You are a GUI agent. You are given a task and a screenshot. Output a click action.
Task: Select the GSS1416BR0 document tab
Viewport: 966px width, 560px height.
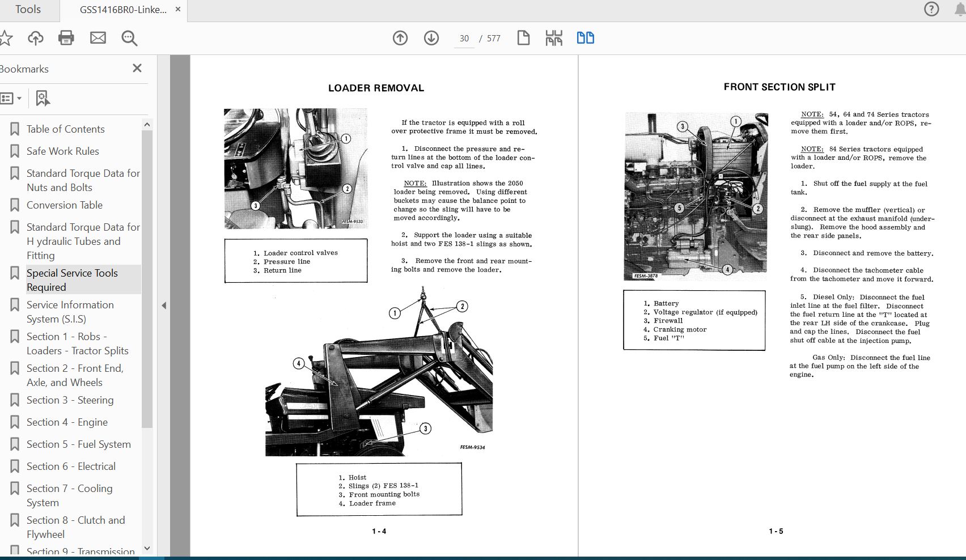pos(123,10)
